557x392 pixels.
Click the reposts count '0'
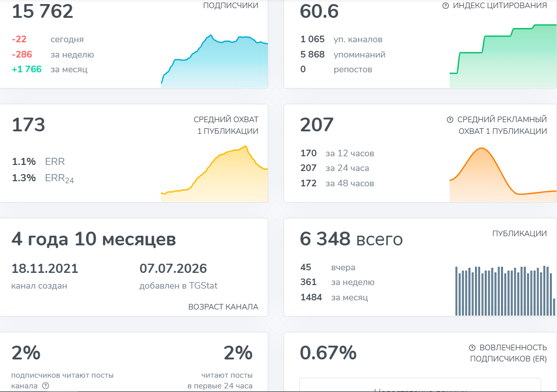[303, 69]
